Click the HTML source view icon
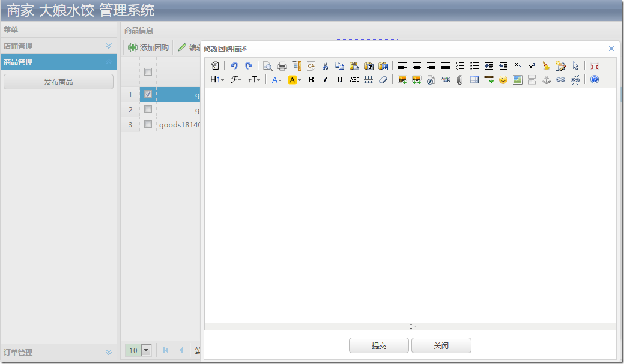 [215, 66]
